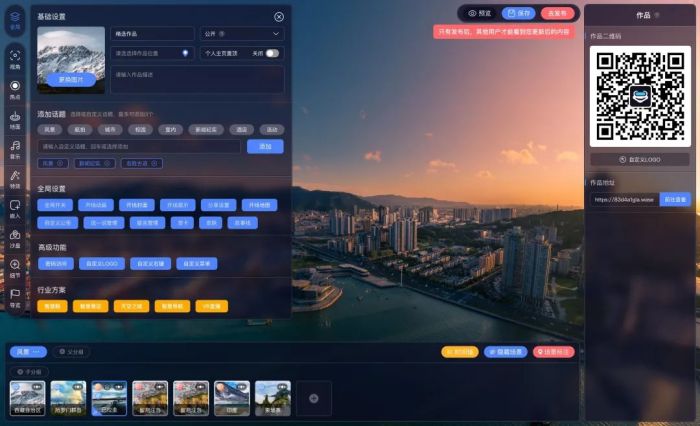The image size is (700, 426).
Task: Select the 热点 (hotspot) sidebar tool
Action: coord(14,88)
